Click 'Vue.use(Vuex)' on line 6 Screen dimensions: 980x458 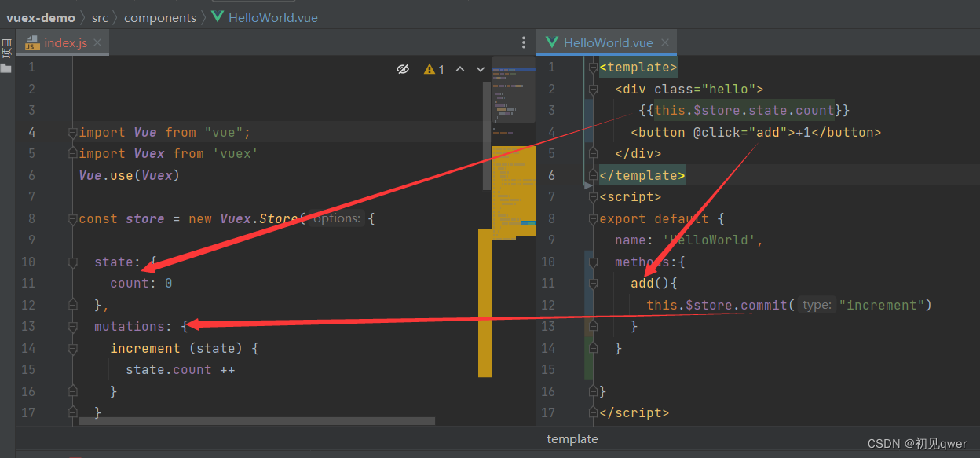point(130,175)
